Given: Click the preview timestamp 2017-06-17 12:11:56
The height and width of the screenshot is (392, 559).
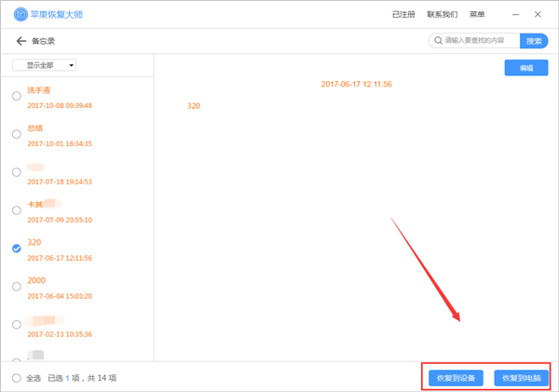Looking at the screenshot, I should [x=356, y=84].
